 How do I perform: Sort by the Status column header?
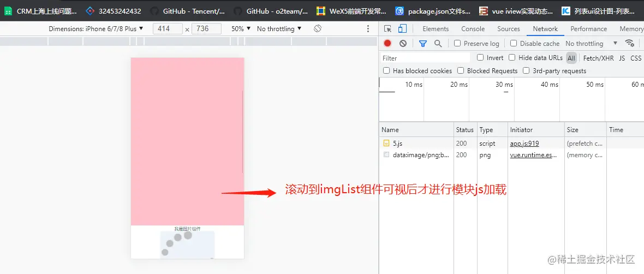pos(466,129)
